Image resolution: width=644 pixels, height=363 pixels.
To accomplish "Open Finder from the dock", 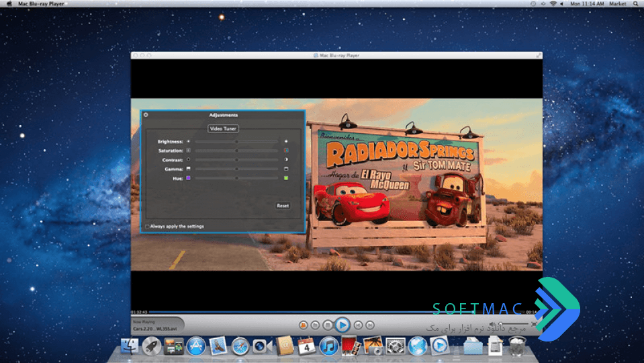I will (x=130, y=346).
